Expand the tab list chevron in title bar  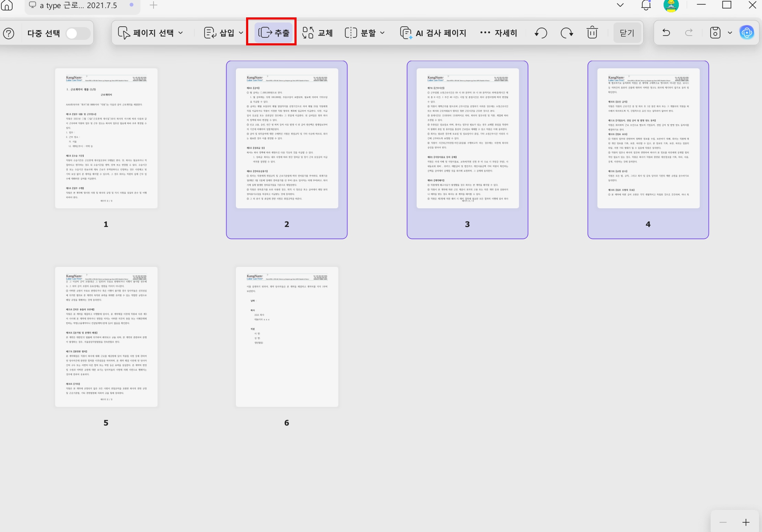click(620, 6)
